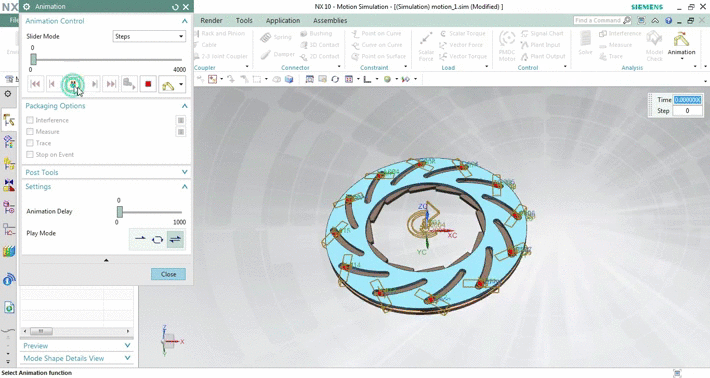Select Point on Surface constraint

coord(379,56)
